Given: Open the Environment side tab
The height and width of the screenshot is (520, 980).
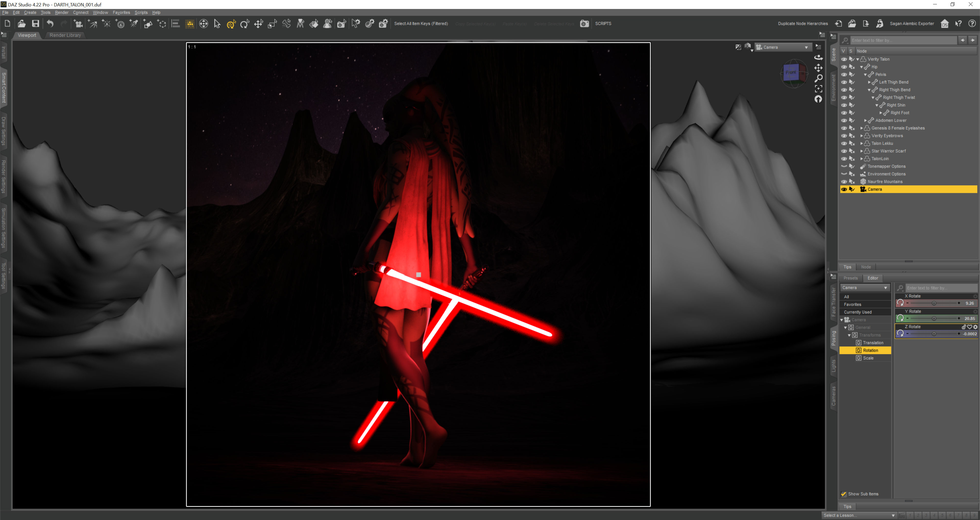Looking at the screenshot, I should pos(834,88).
